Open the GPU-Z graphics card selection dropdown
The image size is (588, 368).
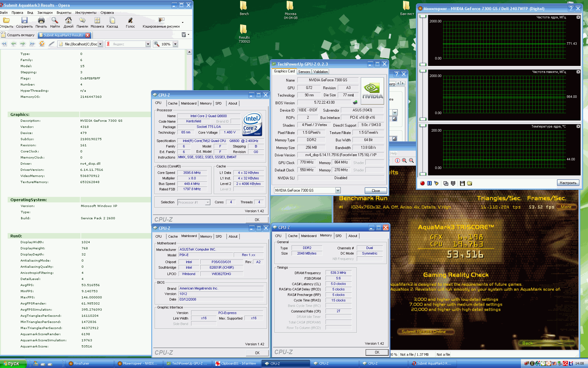pyautogui.click(x=338, y=190)
